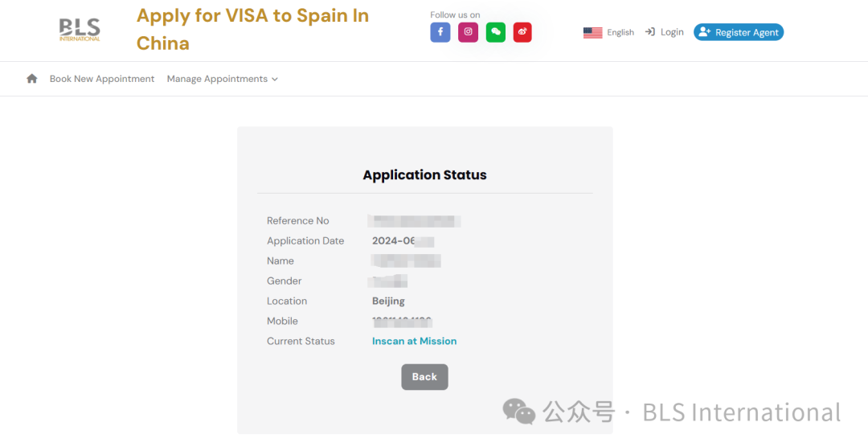This screenshot has width=868, height=447.
Task: Click the chevron beside Manage Appointments
Action: click(x=275, y=80)
